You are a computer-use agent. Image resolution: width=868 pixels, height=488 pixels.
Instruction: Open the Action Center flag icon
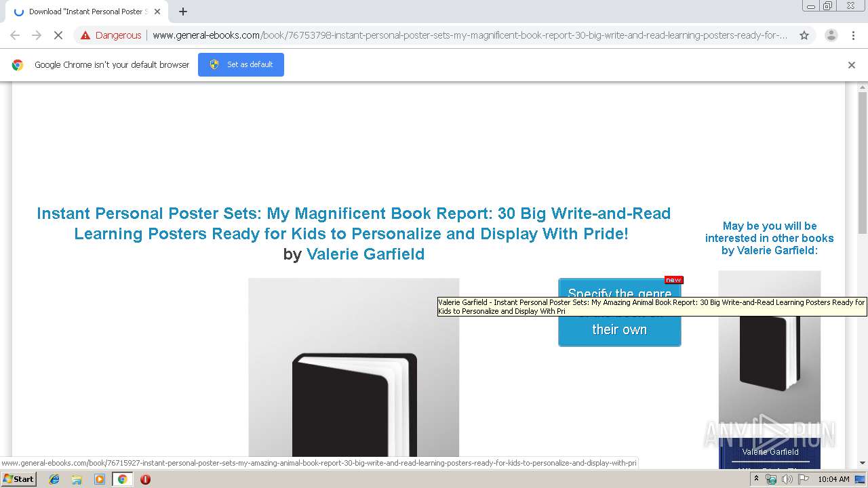click(x=804, y=479)
